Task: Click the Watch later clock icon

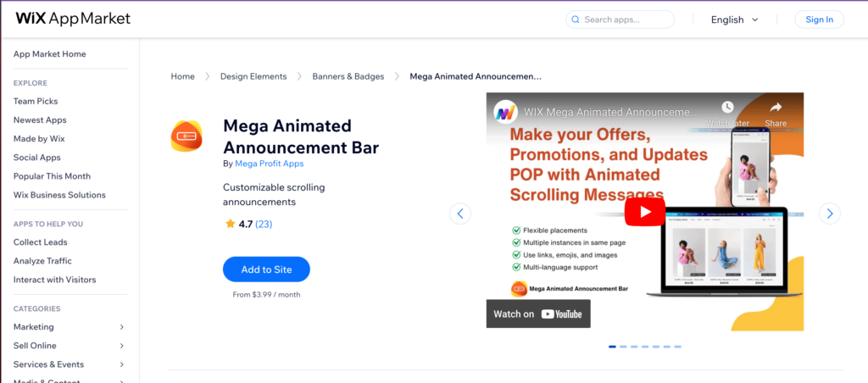Action: (x=726, y=108)
